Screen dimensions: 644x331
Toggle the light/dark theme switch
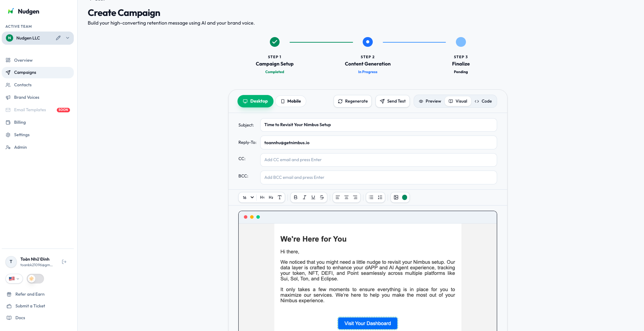(35, 279)
